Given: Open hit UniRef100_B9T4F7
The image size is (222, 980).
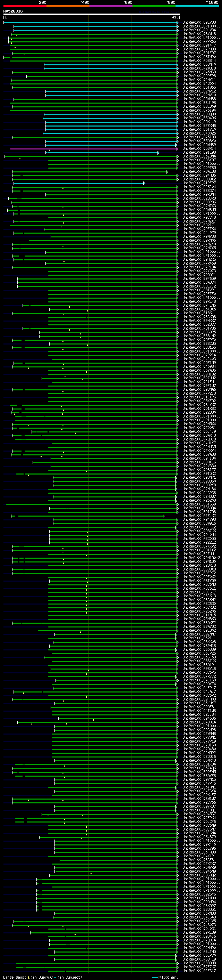Looking at the screenshot, I should click(x=199, y=45).
